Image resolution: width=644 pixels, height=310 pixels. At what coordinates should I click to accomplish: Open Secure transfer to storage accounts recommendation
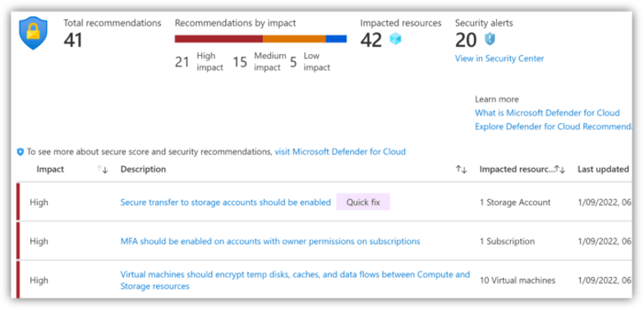pyautogui.click(x=225, y=202)
